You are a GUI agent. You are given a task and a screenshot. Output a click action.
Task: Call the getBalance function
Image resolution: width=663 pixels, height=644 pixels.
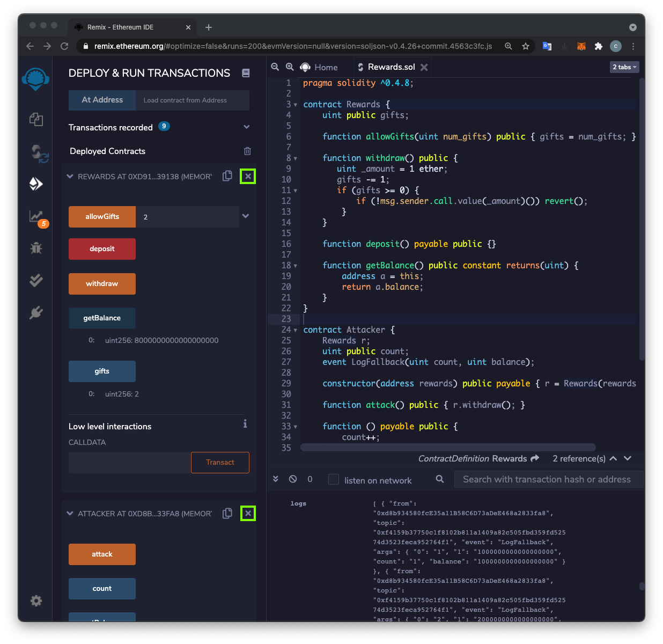(x=102, y=318)
